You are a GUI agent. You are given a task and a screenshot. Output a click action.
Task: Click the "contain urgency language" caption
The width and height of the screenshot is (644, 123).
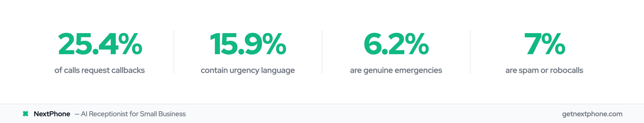pyautogui.click(x=248, y=70)
